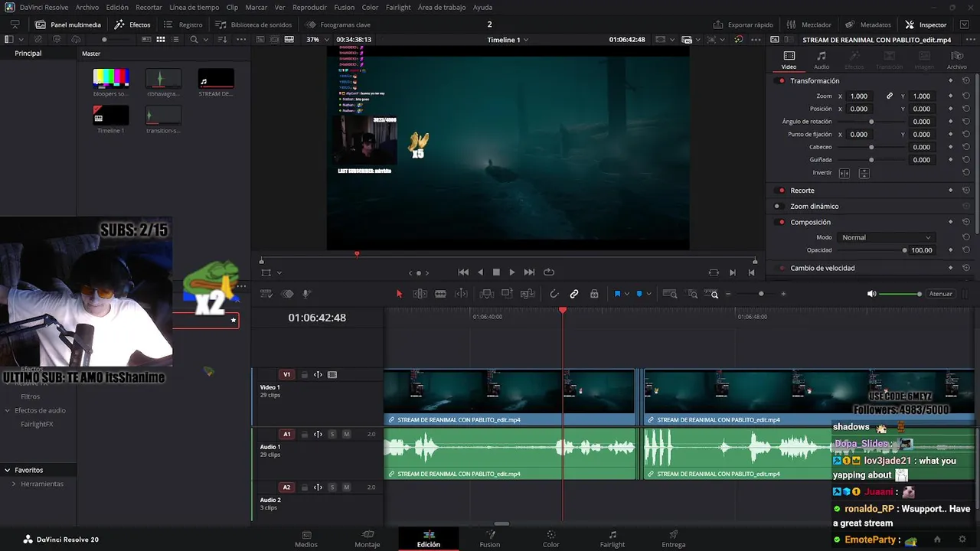Screen dimensions: 980x551
Task: Open the Fairlight menu in menu bar
Action: point(398,7)
